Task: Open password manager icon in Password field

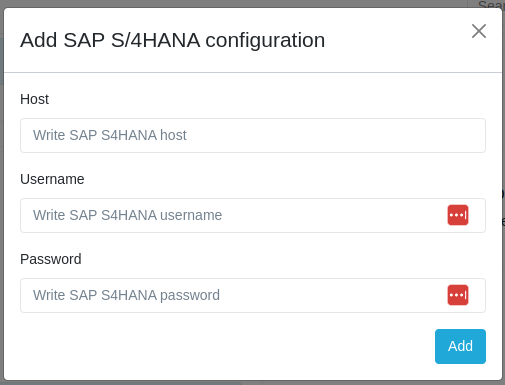Action: 458,295
